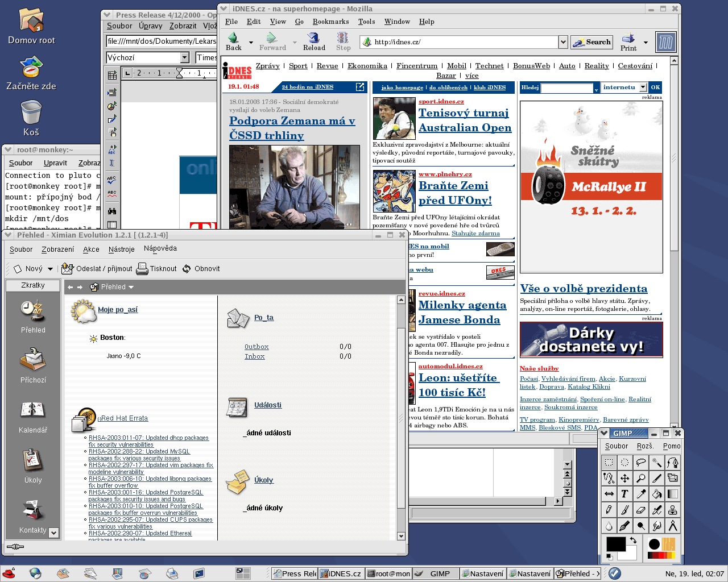This screenshot has width=728, height=582.
Task: Open Kontakty shortcut in Evolution sidebar
Action: tap(33, 517)
